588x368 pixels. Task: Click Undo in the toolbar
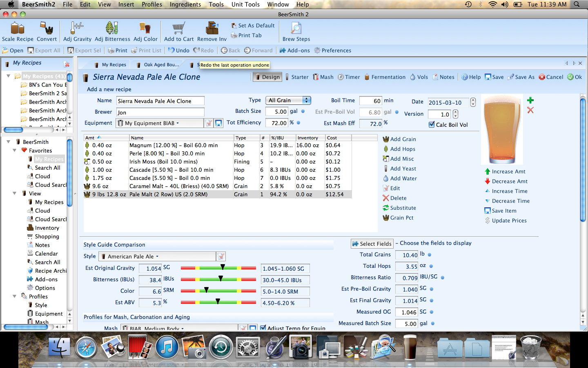tap(179, 50)
